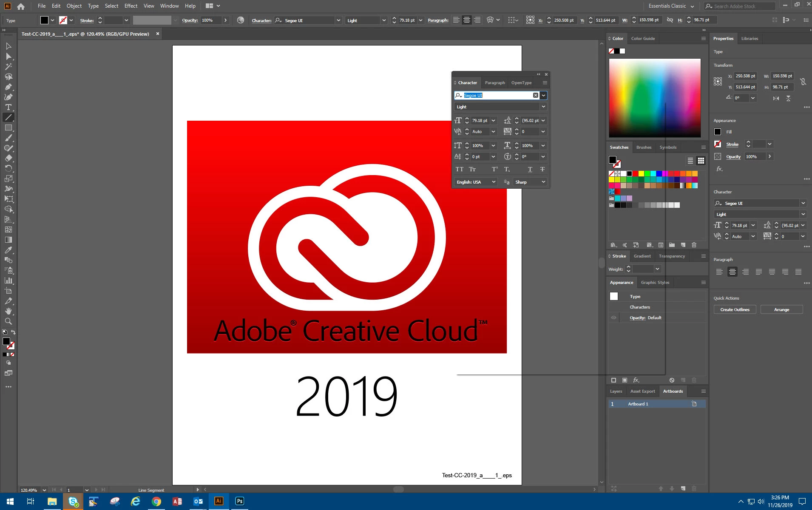Screen dimensions: 812x510
Task: Open font style Light dropdown in Character panel
Action: (543, 107)
